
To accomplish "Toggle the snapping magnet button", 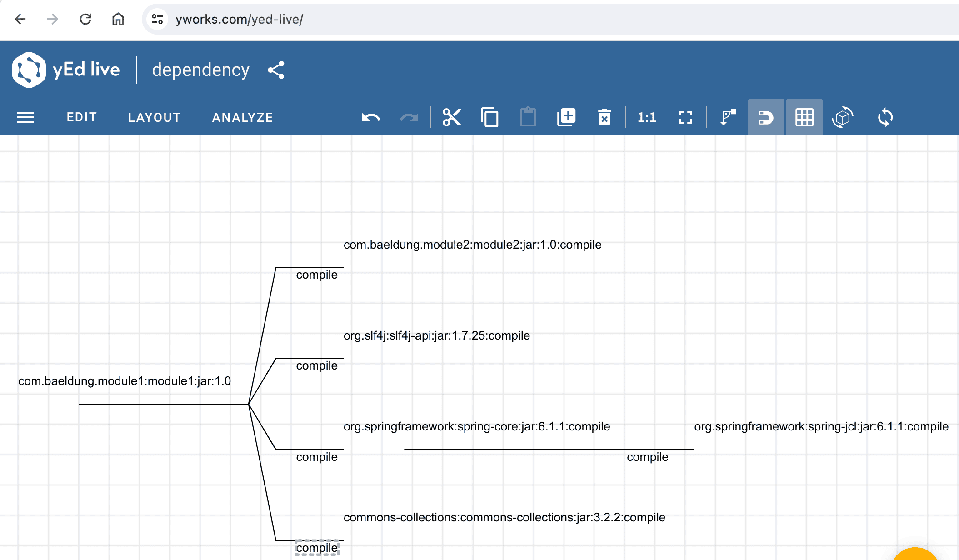I will [x=766, y=118].
